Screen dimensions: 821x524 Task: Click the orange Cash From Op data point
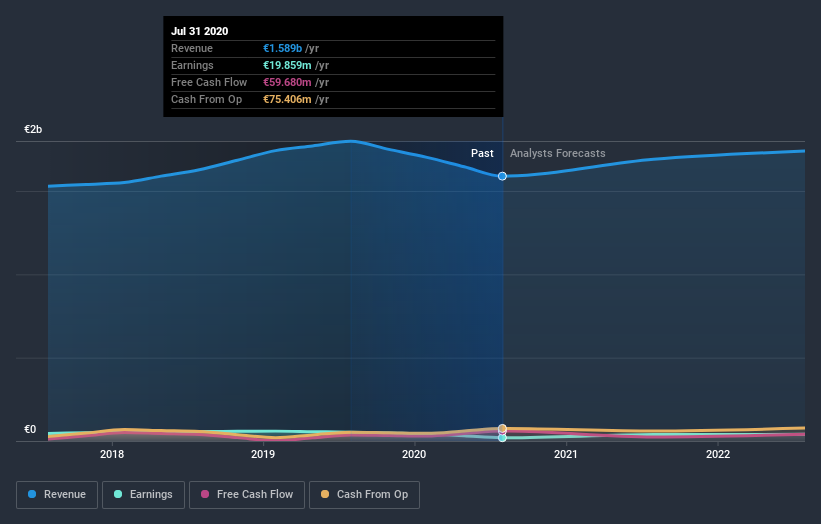502,428
